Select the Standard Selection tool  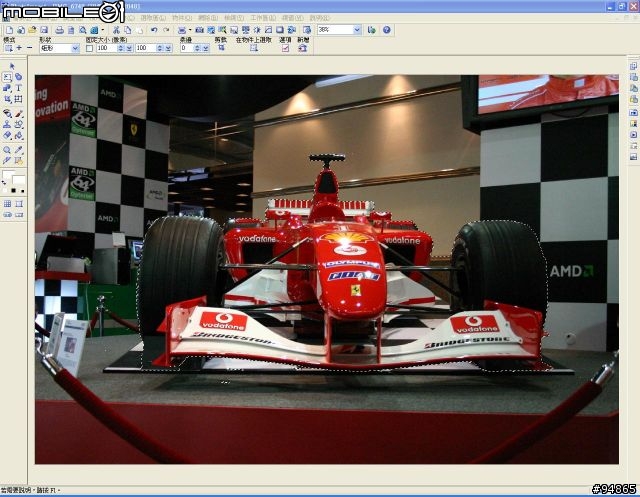coord(7,77)
